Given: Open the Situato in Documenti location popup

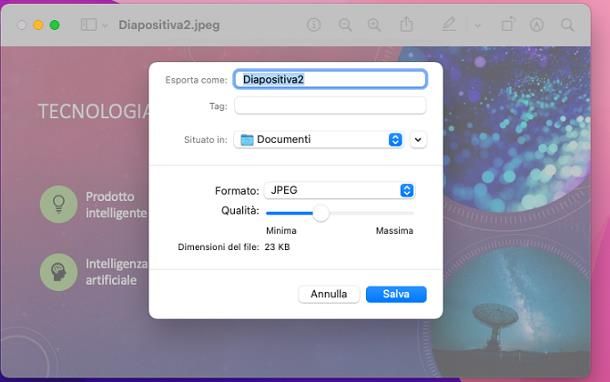Looking at the screenshot, I should 318,139.
